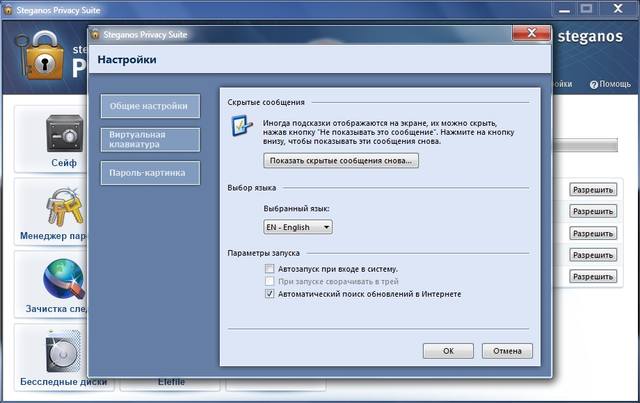
Task: Launch the trace cleaner globe icon
Action: click(x=65, y=279)
